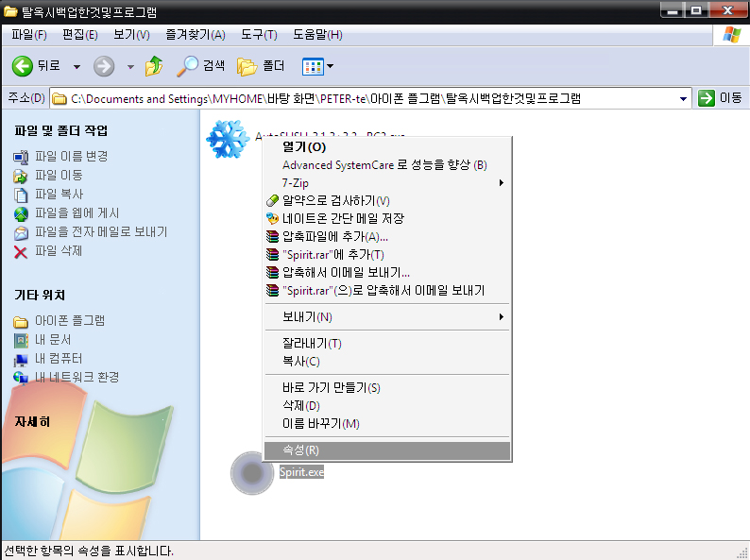The image size is (750, 560).
Task: Expand the 7-Zip submenu in context menu
Action: (x=501, y=183)
